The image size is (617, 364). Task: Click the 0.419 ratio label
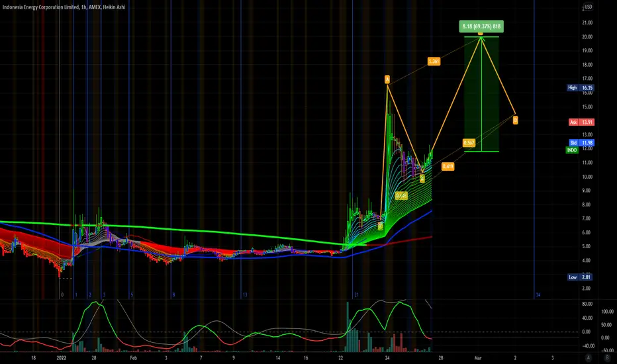(448, 167)
